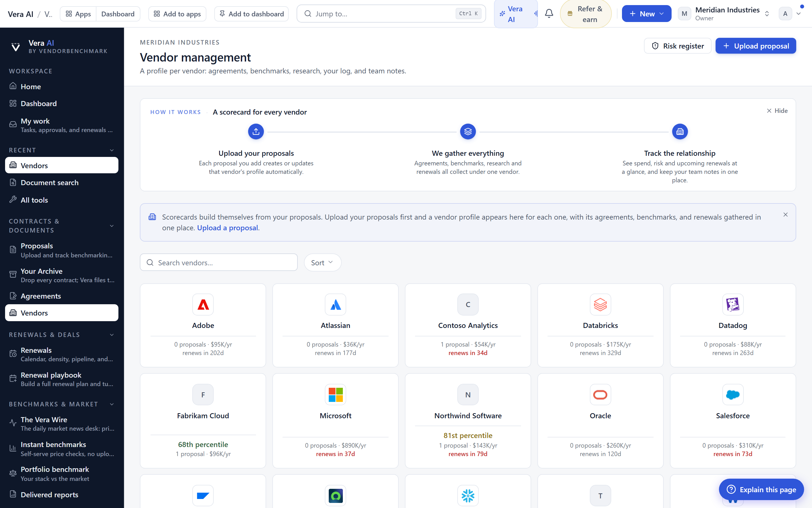The image size is (812, 508).
Task: Click the Upload proposal button
Action: pyautogui.click(x=755, y=46)
